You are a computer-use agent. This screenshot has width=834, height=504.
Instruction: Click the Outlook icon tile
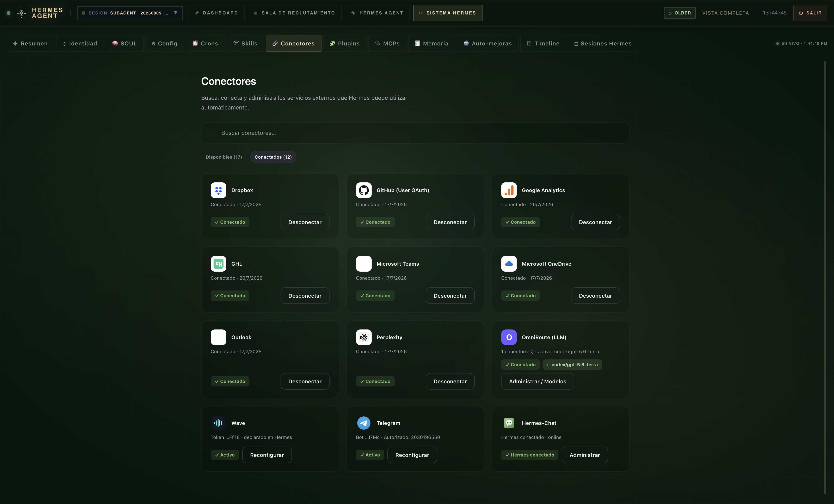click(x=218, y=337)
